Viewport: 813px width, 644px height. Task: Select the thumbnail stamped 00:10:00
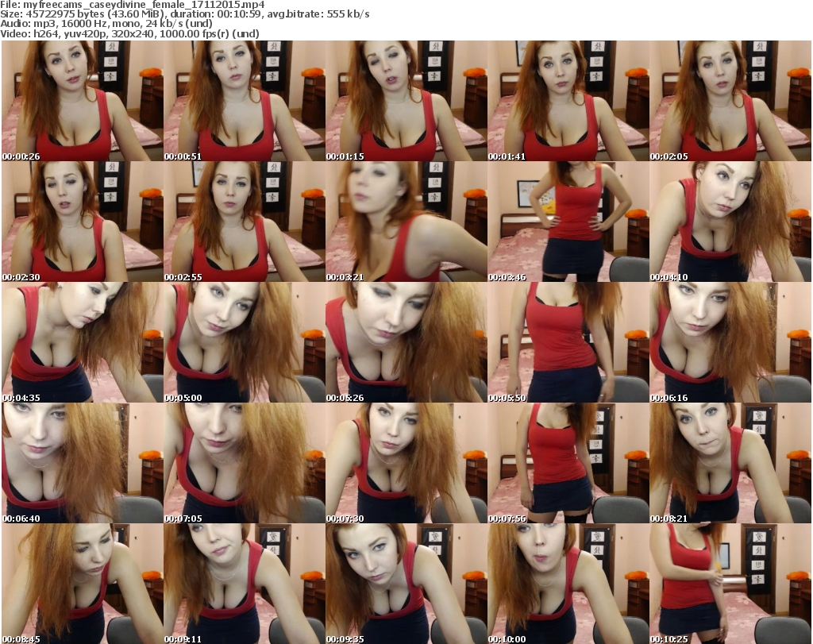pos(568,584)
